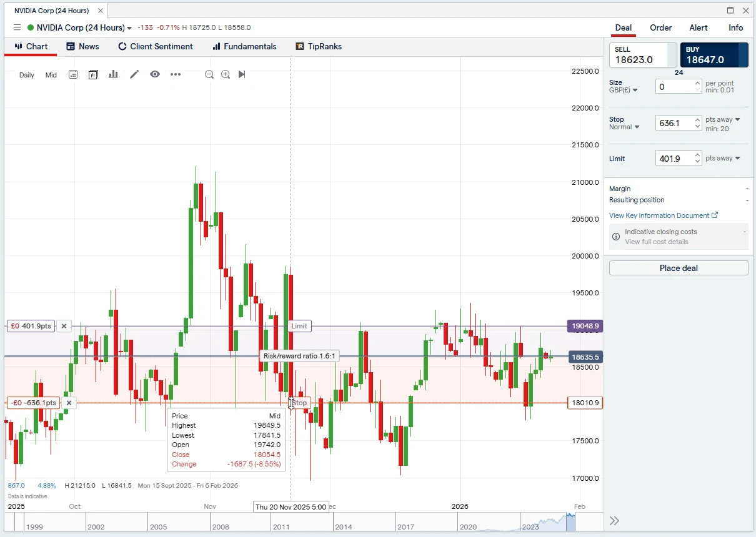Image resolution: width=756 pixels, height=537 pixels.
Task: Switch to the Info tab
Action: 736,27
